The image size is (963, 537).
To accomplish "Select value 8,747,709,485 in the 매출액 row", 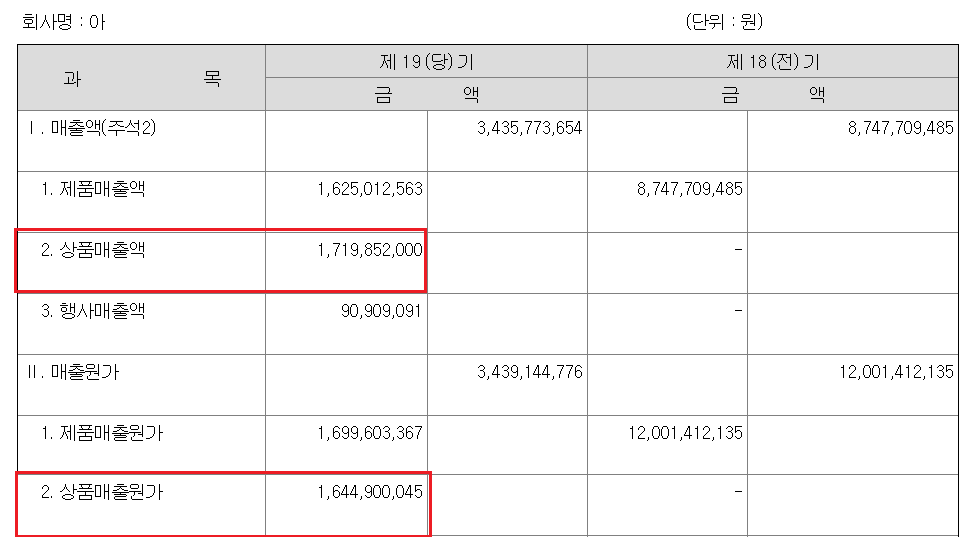I will coord(900,128).
